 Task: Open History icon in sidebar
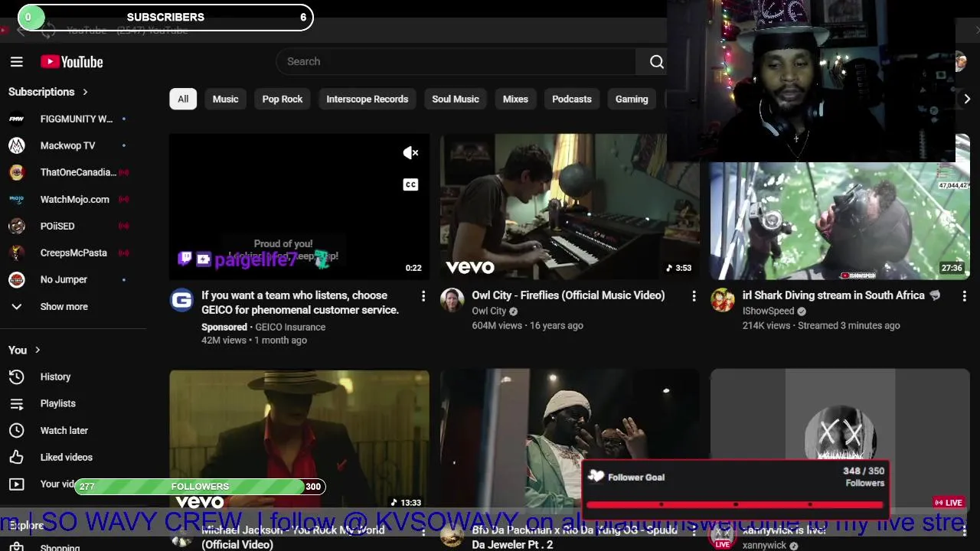(16, 377)
